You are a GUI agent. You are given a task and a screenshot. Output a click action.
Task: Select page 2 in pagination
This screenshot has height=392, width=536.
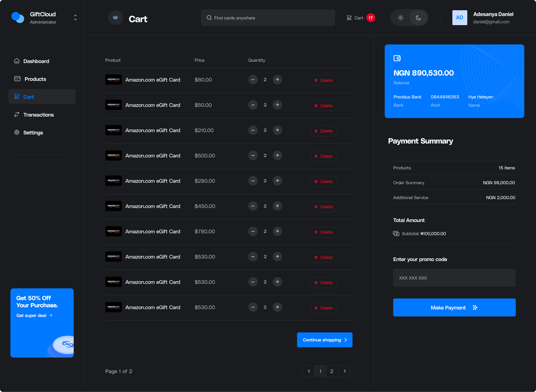pyautogui.click(x=332, y=371)
